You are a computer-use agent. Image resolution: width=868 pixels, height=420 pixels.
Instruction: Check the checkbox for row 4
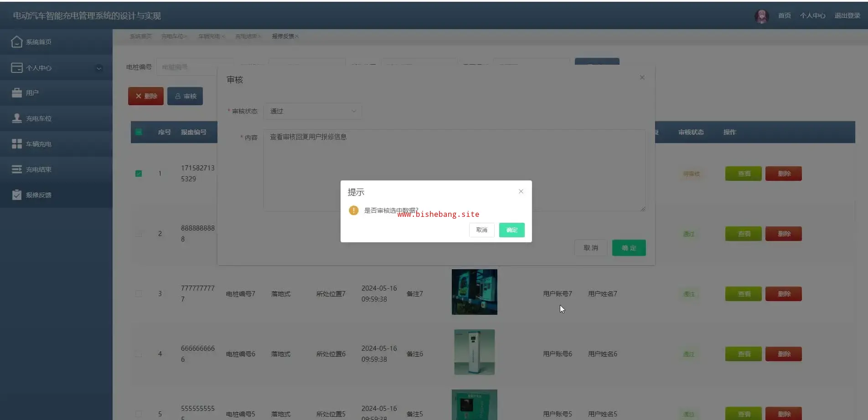139,354
